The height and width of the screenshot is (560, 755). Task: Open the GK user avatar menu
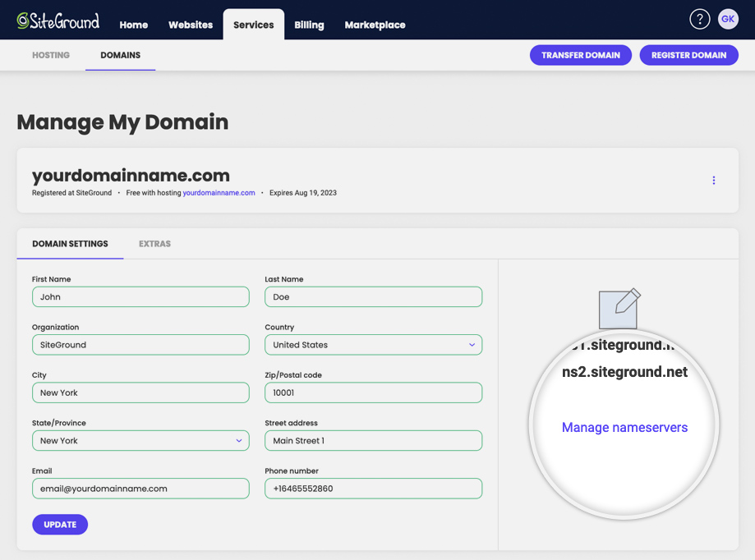pos(728,19)
